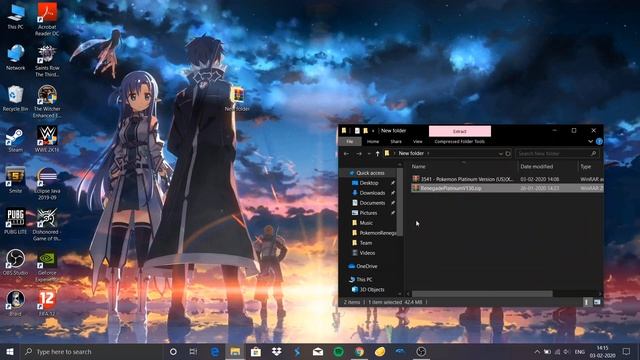Select the RenegadePlatinum zip file
Screen dimensions: 640x360
click(507, 188)
